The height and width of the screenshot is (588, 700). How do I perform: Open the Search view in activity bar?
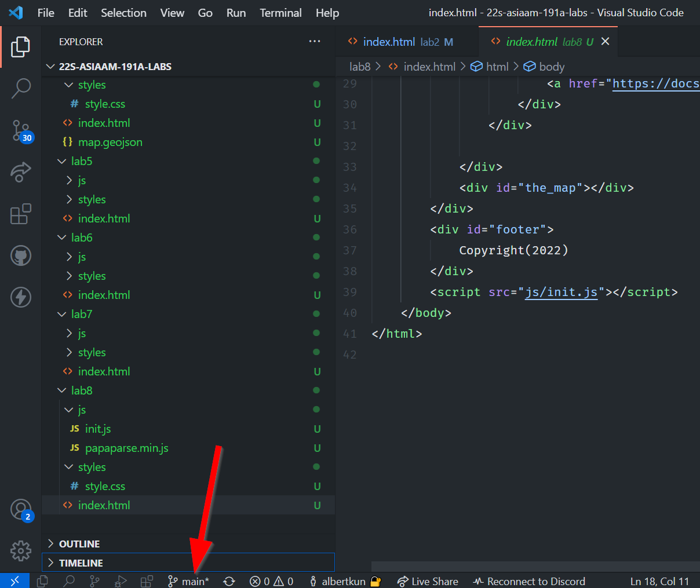click(x=21, y=88)
